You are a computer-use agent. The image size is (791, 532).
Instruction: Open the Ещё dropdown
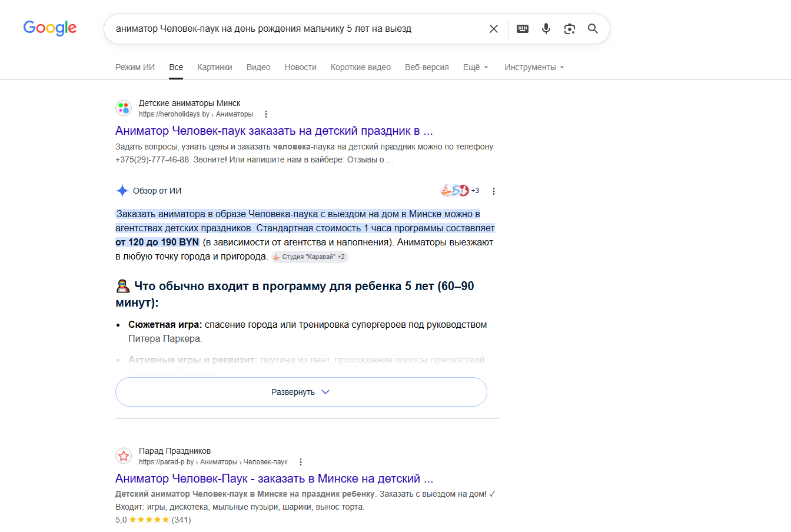pyautogui.click(x=476, y=67)
